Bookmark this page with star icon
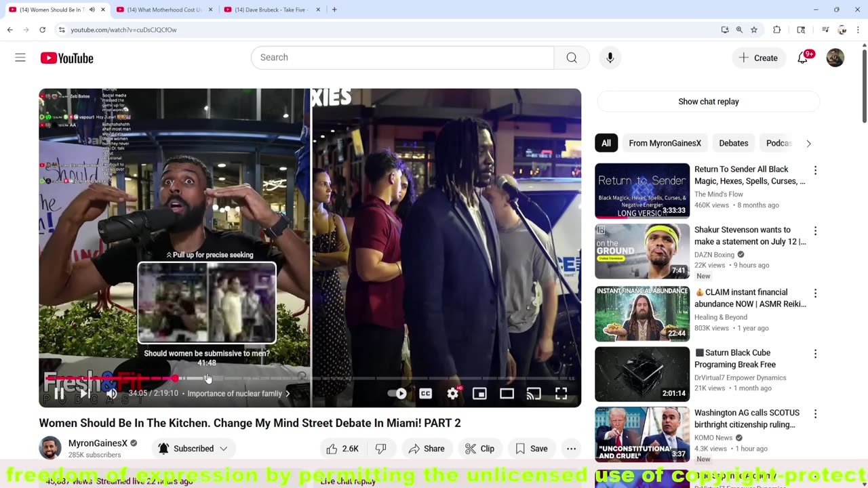This screenshot has width=868, height=488. 753,30
